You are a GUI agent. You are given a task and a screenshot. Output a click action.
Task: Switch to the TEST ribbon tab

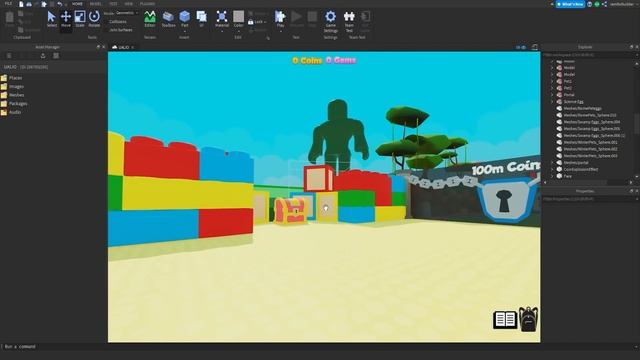[x=113, y=4]
